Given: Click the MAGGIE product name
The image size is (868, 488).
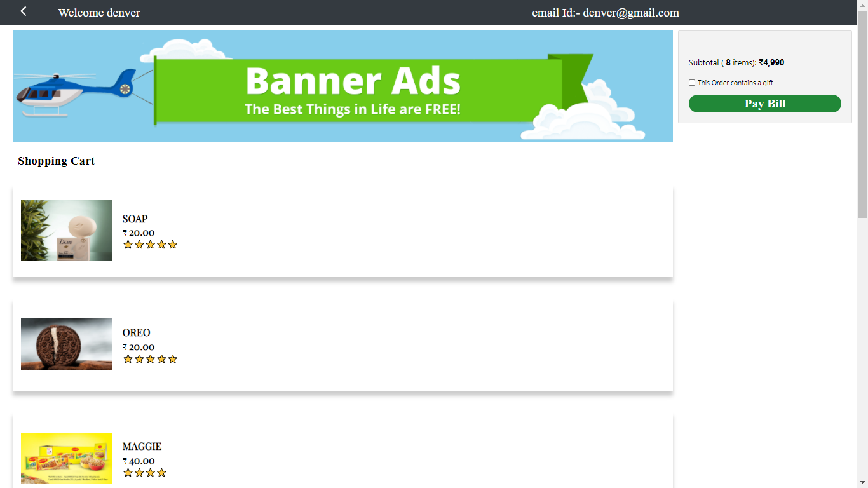Looking at the screenshot, I should coord(142,447).
